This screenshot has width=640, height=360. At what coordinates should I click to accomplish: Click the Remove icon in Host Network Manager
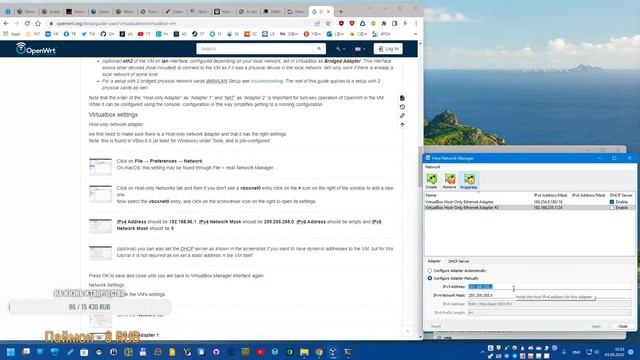click(449, 180)
